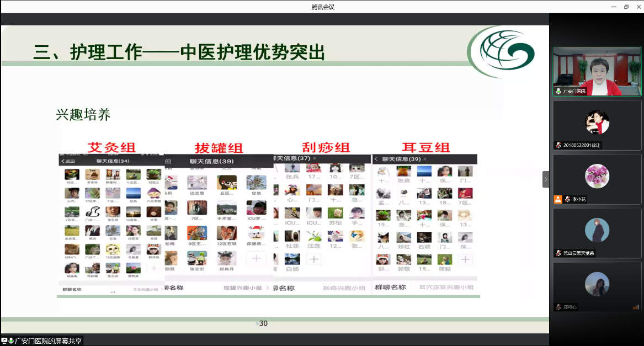Click the 艾灸组 group heading
Viewport: 644px width, 346px height.
111,147
